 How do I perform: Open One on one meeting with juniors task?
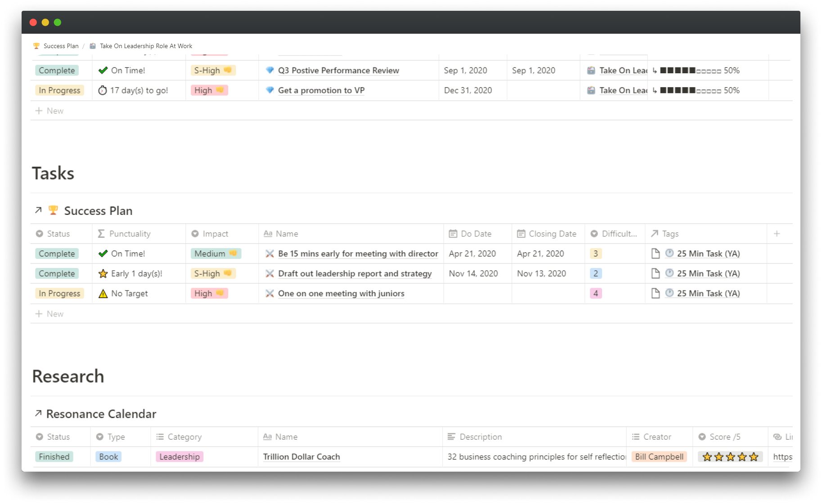pos(341,293)
